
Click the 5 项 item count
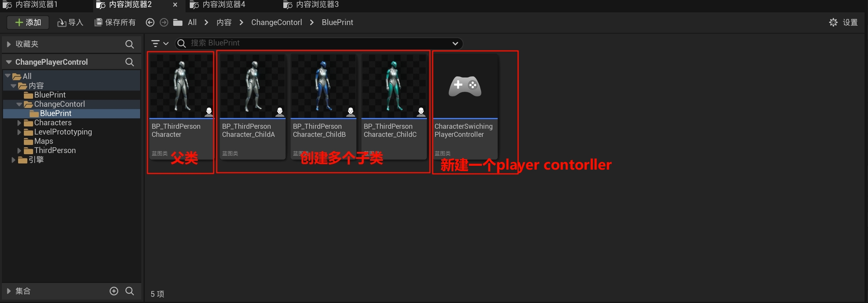157,294
